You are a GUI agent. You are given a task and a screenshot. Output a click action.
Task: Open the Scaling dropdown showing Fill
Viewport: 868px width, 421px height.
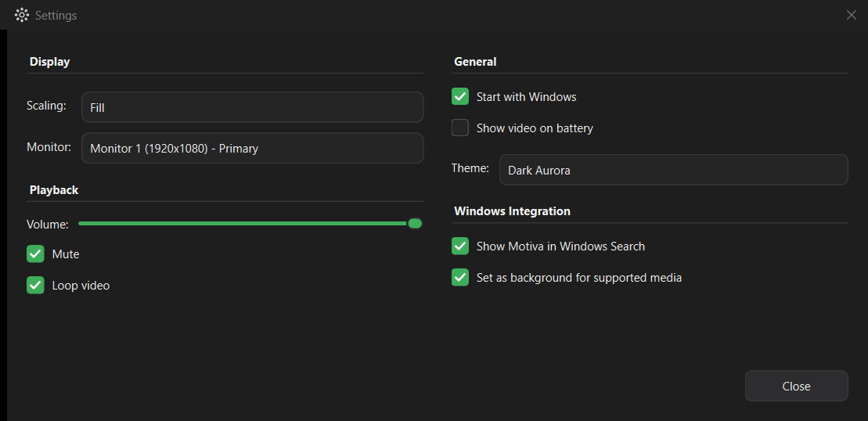click(253, 106)
